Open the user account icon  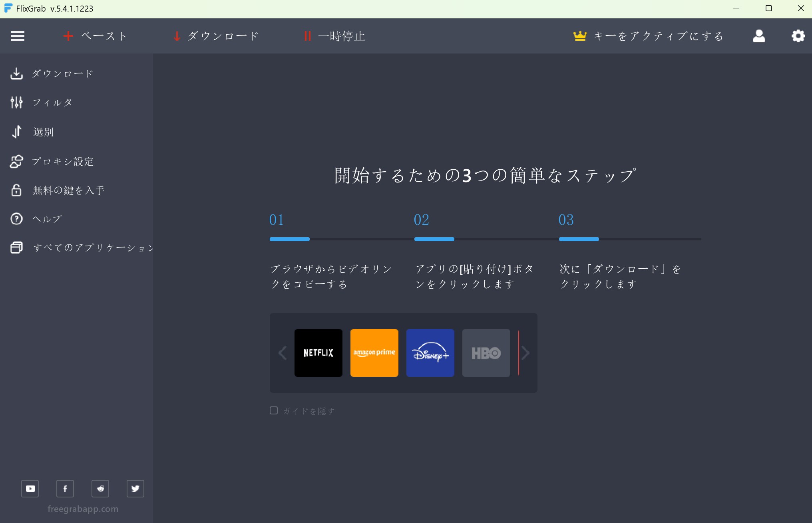pyautogui.click(x=759, y=36)
